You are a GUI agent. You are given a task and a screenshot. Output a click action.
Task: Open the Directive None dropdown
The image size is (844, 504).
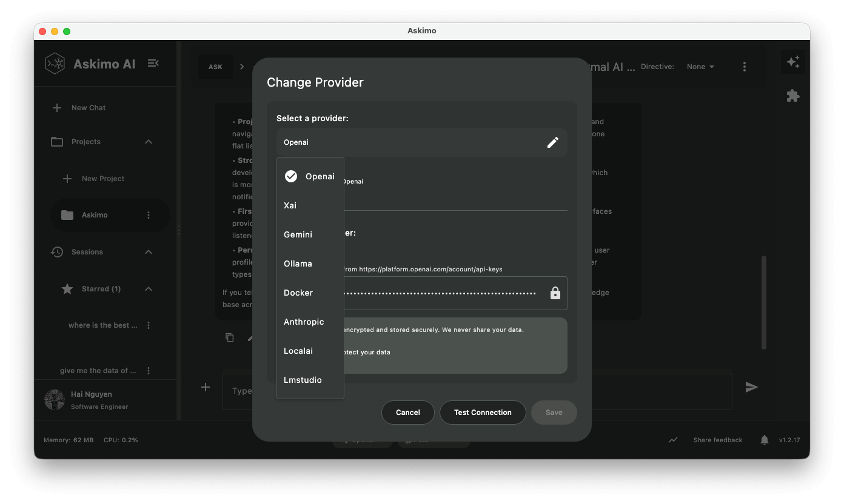coord(700,67)
